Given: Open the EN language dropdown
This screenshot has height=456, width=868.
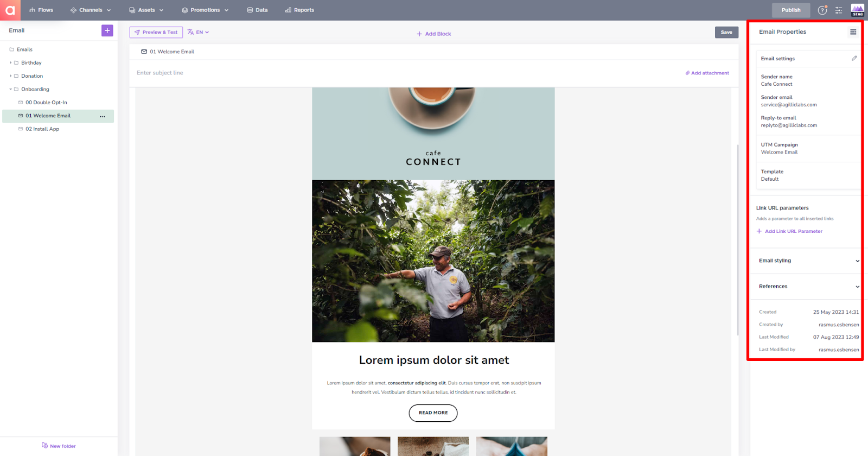Looking at the screenshot, I should click(x=199, y=33).
